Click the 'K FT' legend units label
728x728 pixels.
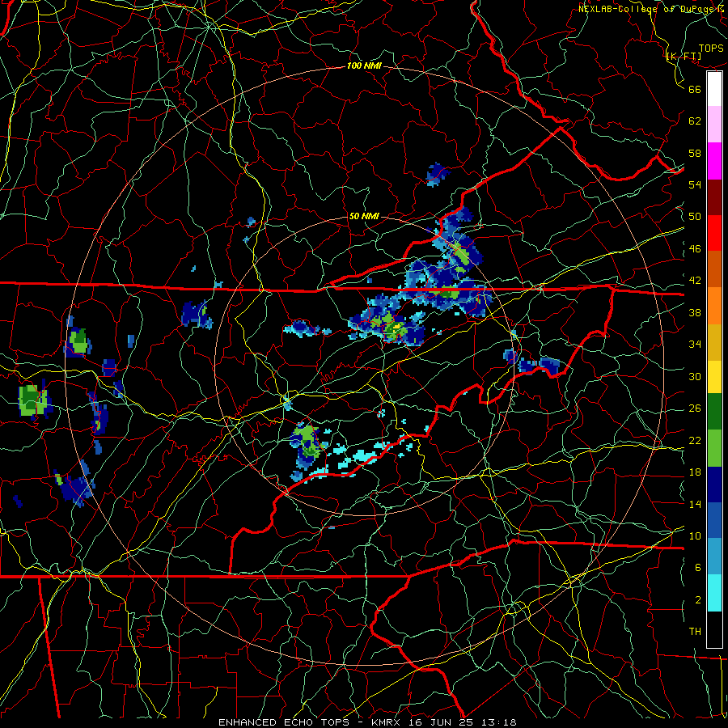click(684, 57)
